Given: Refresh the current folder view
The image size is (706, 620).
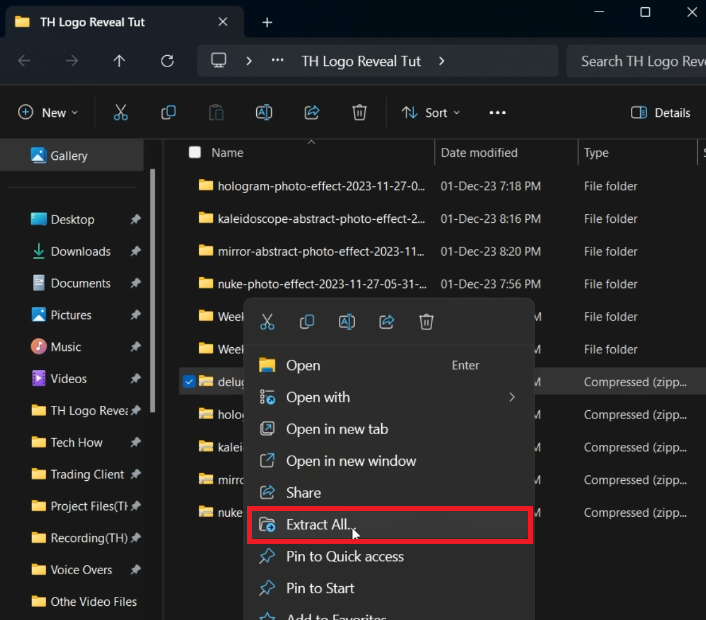Looking at the screenshot, I should click(167, 61).
